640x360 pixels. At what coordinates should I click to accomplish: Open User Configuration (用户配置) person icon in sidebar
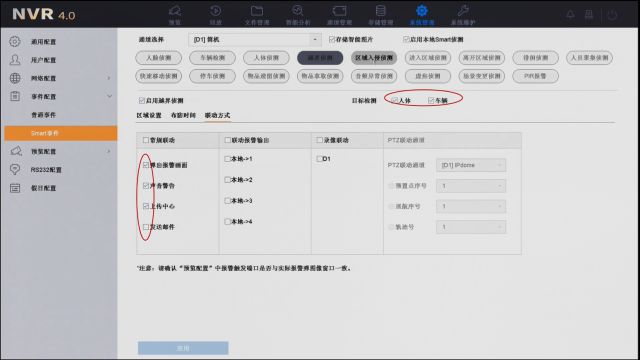(15, 60)
